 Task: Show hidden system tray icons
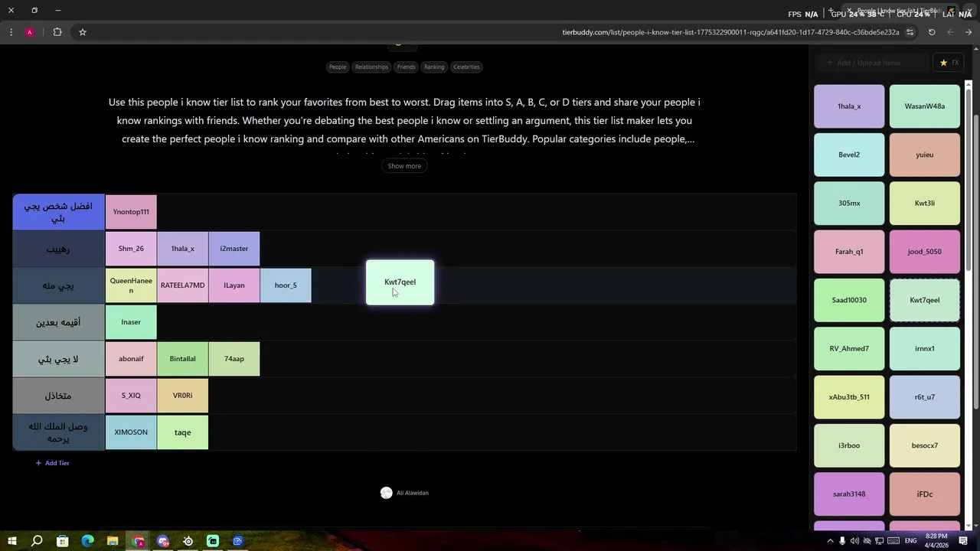(x=830, y=541)
